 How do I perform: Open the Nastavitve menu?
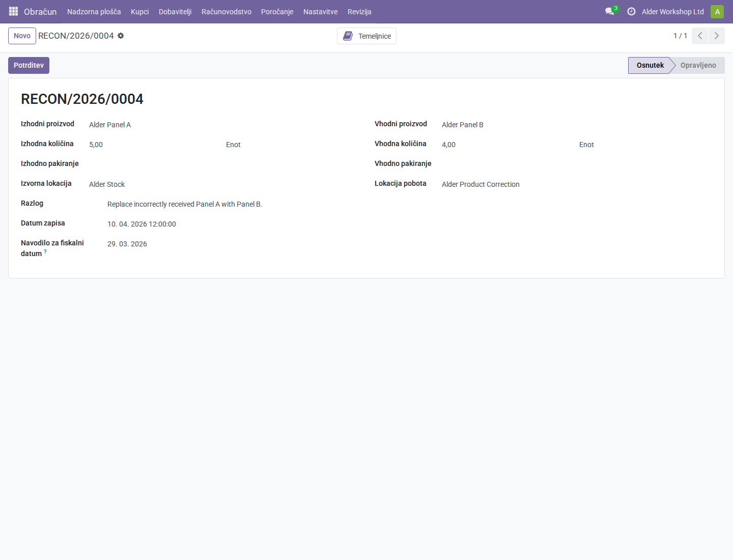[x=321, y=12]
